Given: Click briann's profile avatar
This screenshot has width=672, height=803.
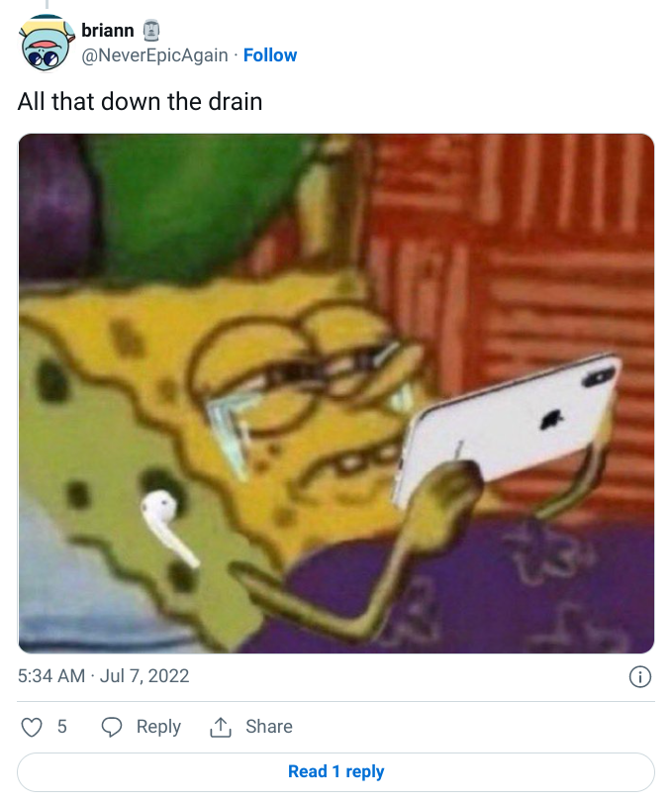Looking at the screenshot, I should coord(47,43).
